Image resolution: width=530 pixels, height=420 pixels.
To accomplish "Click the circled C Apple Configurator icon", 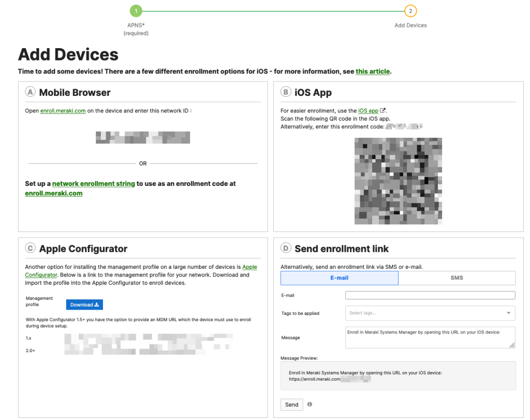I will [31, 249].
